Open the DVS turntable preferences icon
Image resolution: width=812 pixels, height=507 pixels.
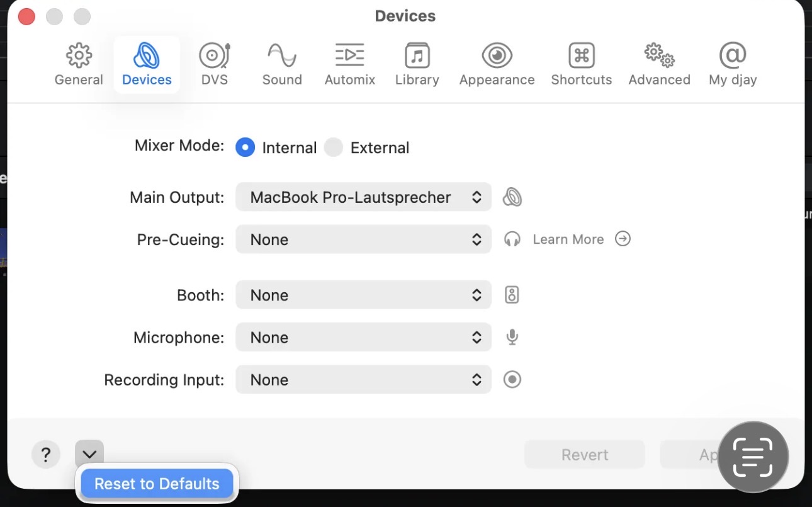(214, 57)
